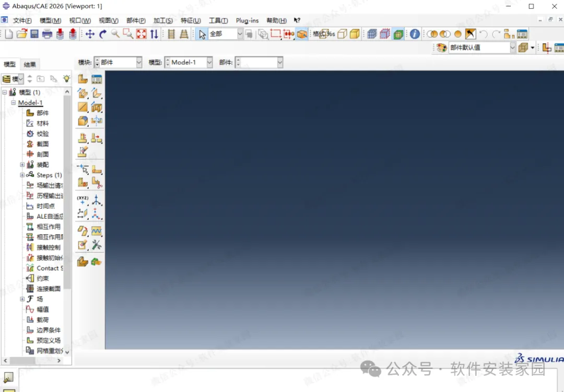
Task: Switch to the 模型 tab
Action: click(10, 64)
